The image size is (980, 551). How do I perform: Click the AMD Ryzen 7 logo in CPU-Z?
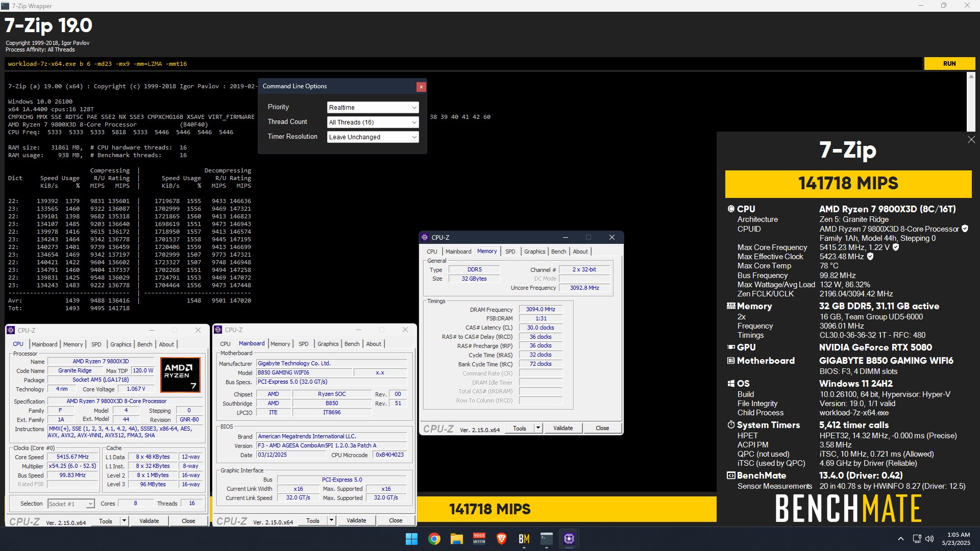click(180, 374)
